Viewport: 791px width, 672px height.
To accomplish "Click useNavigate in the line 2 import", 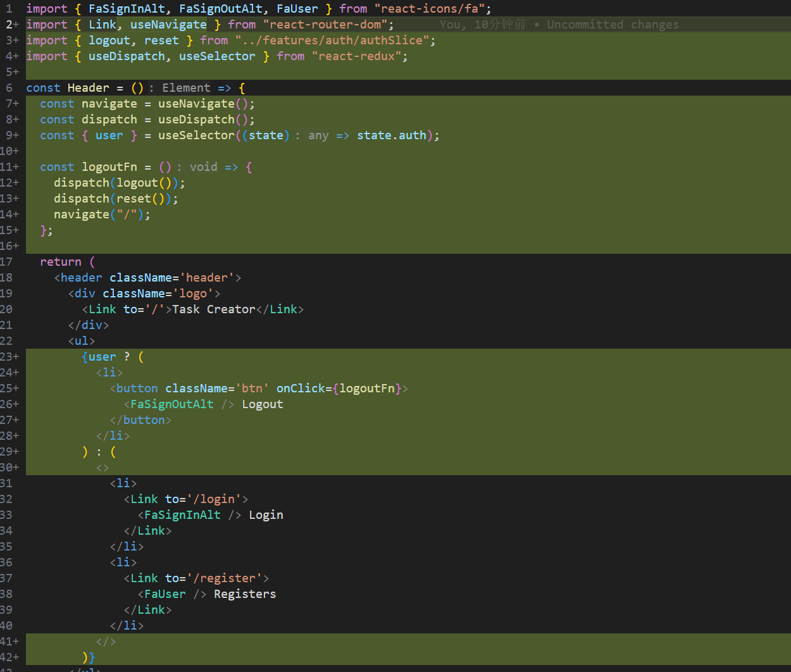I will [x=168, y=25].
